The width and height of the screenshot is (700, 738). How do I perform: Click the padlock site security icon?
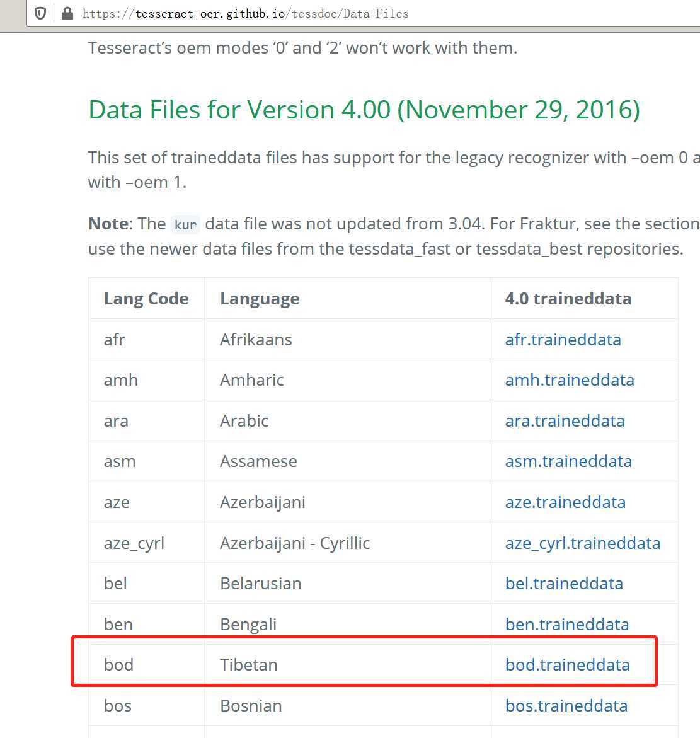point(67,13)
